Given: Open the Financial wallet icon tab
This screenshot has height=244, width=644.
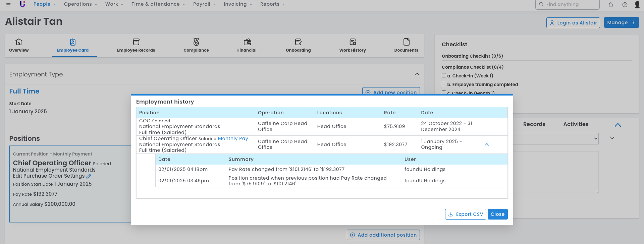Looking at the screenshot, I should 247,42.
